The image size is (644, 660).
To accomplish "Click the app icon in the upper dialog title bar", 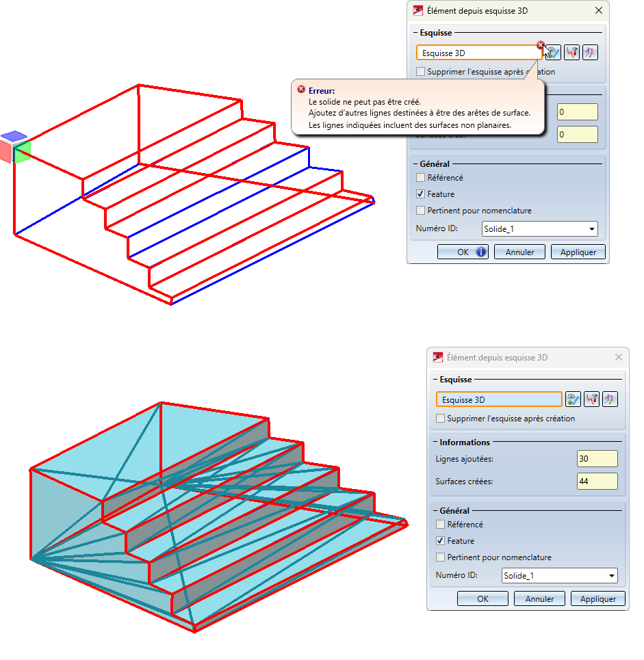I will pos(418,10).
